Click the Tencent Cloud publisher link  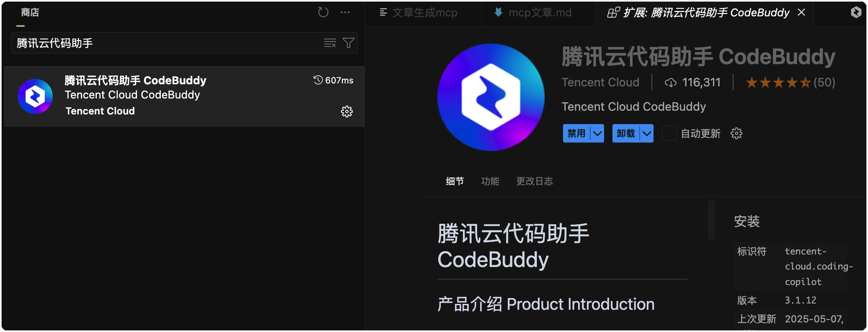coord(600,82)
